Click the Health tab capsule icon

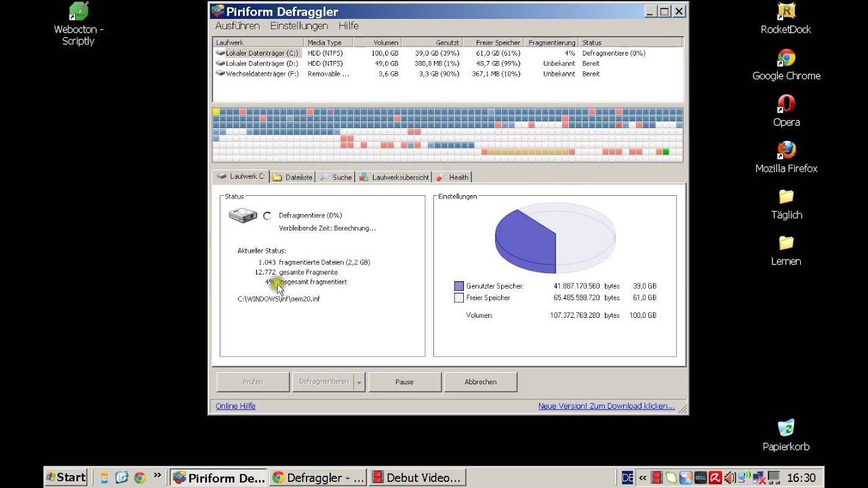pos(441,177)
